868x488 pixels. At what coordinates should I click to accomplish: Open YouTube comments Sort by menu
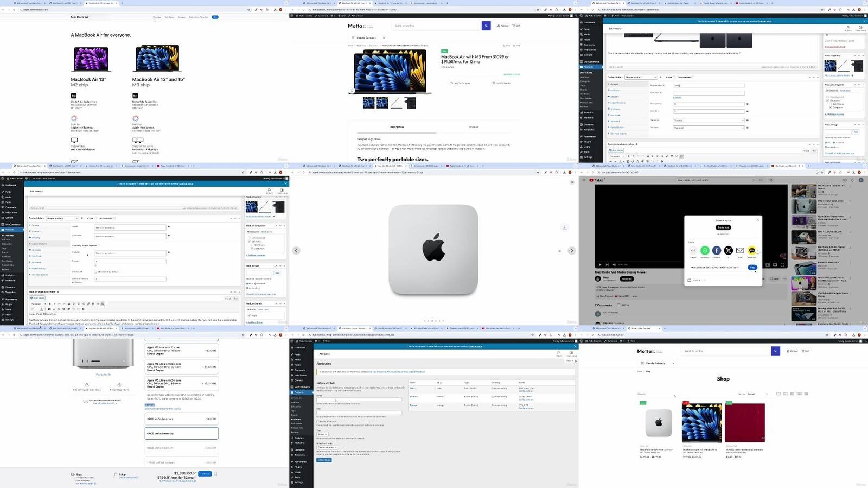click(x=624, y=305)
